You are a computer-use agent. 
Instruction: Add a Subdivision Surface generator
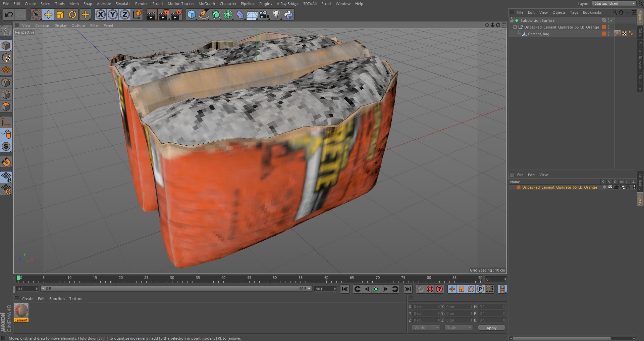pos(216,14)
